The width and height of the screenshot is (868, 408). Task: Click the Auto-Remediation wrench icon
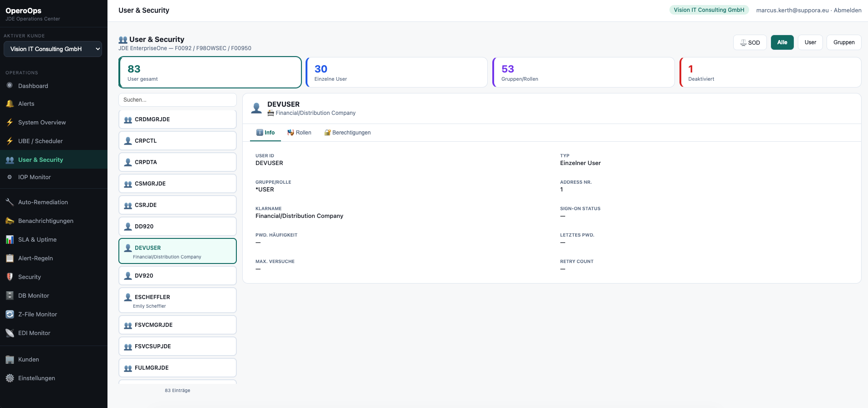10,202
